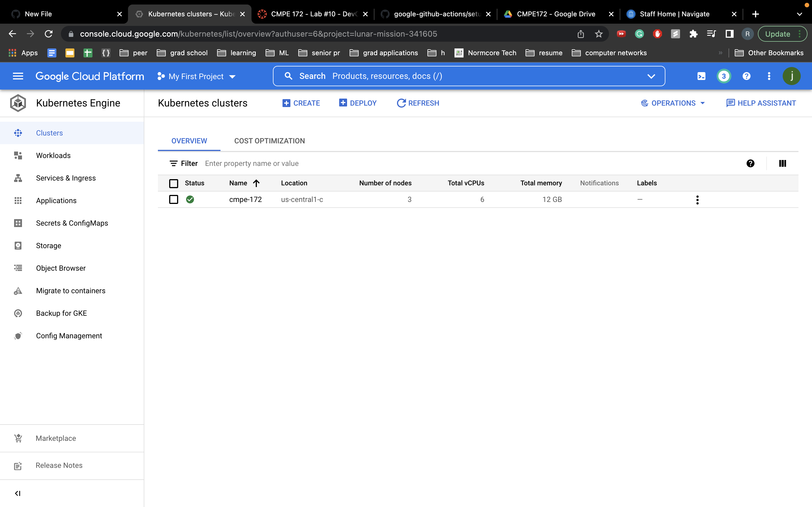
Task: Open the Cloud Shell terminal icon
Action: tap(701, 76)
